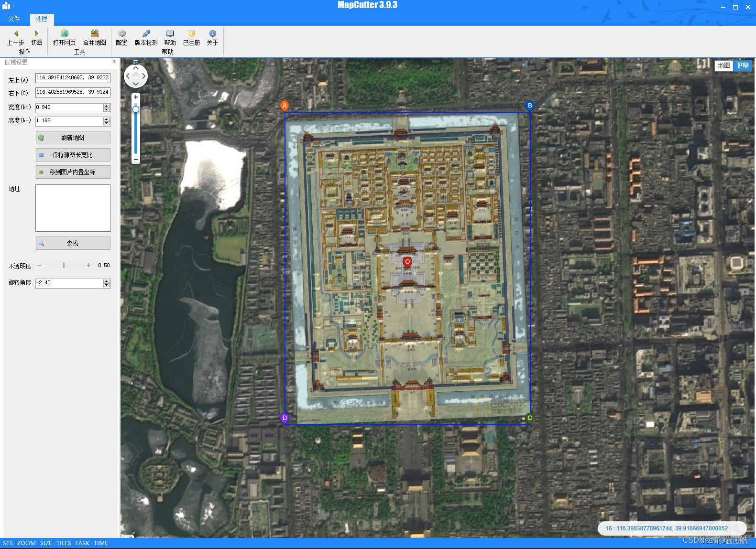Open the 文件 menu tab
Image resolution: width=756 pixels, height=549 pixels.
14,19
